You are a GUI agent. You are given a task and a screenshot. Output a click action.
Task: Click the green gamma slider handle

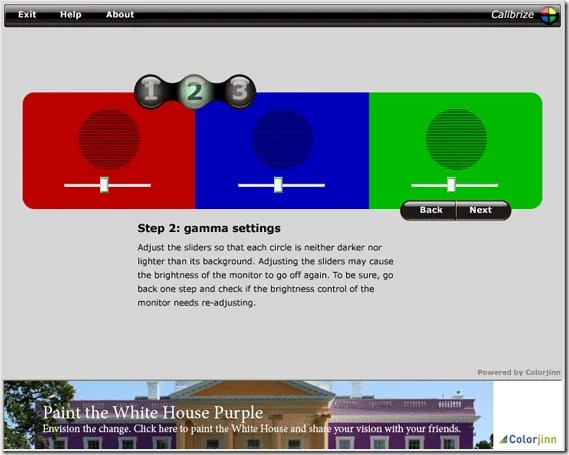451,185
